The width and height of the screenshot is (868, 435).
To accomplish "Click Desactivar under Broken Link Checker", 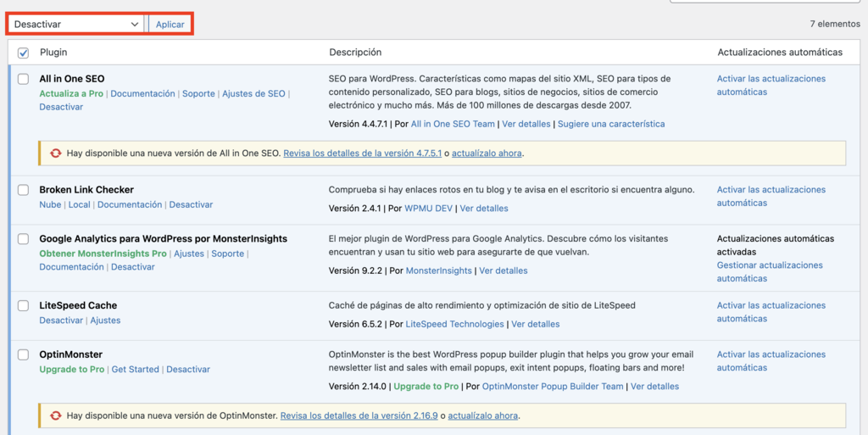I will click(x=191, y=204).
